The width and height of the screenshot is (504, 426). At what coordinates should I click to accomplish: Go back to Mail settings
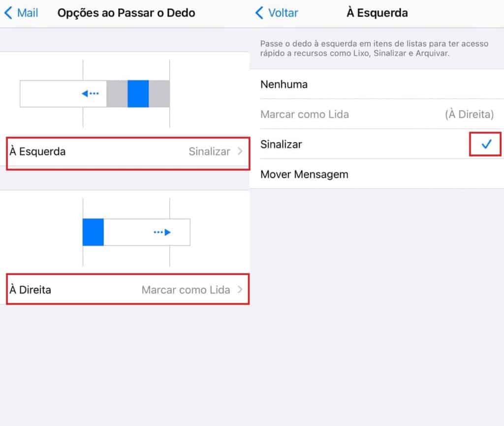pyautogui.click(x=21, y=13)
